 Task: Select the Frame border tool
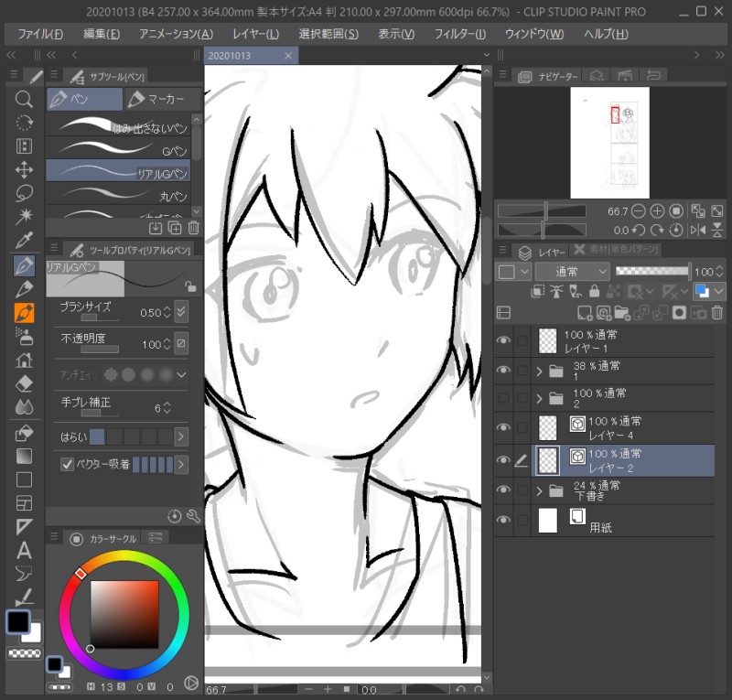24,503
